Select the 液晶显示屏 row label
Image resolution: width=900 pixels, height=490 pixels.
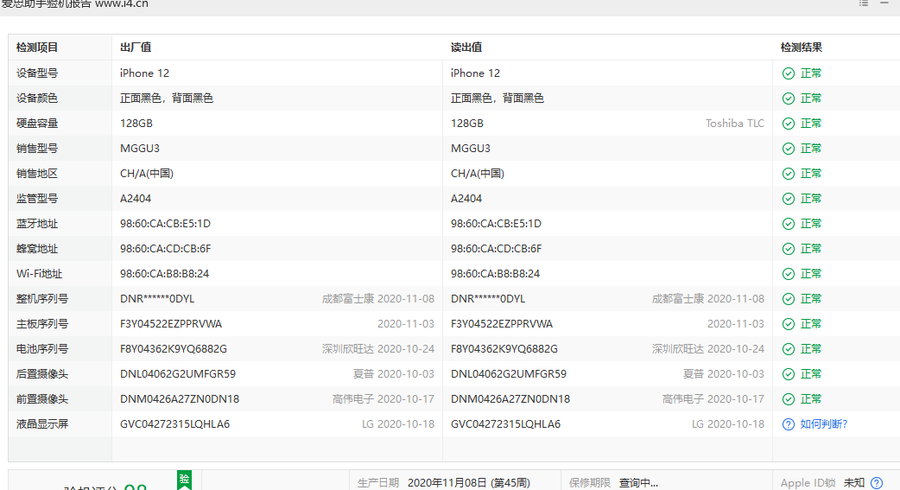pos(42,424)
